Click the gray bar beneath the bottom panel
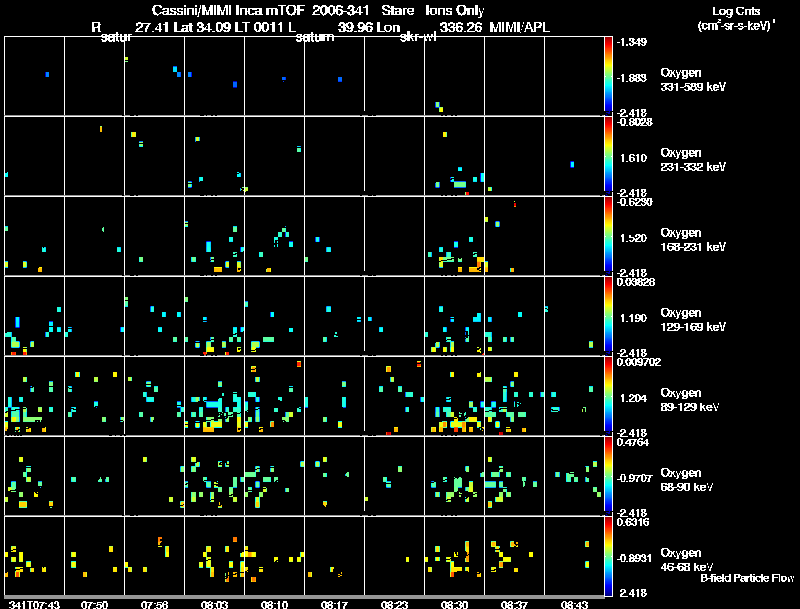 tap(304, 597)
